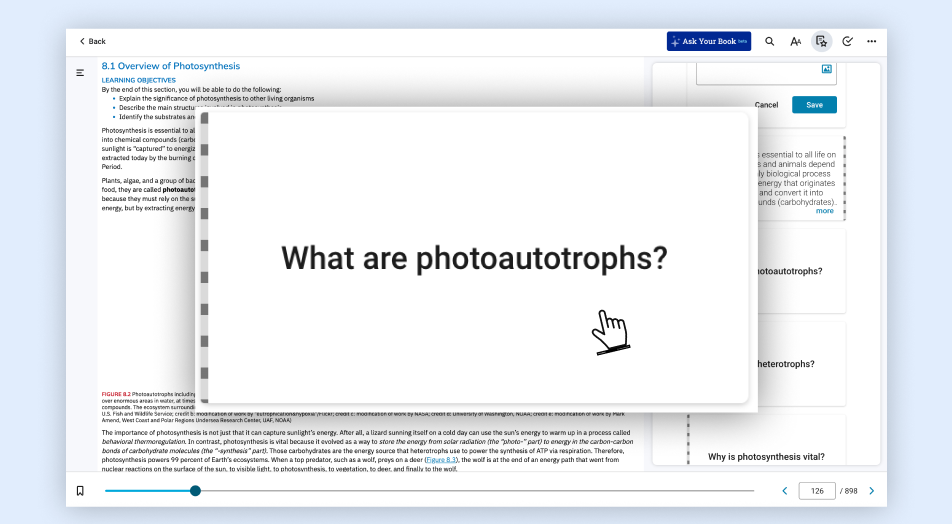Viewport: 952px width, 524px height.
Task: Go to next page arrow
Action: point(872,491)
